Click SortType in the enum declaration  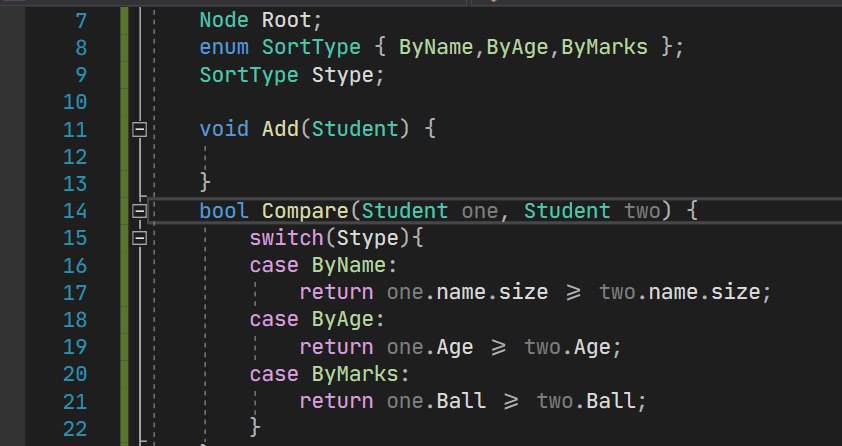tap(311, 47)
